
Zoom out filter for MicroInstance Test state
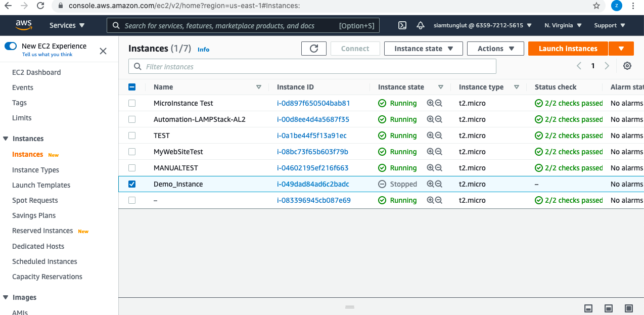tap(439, 103)
